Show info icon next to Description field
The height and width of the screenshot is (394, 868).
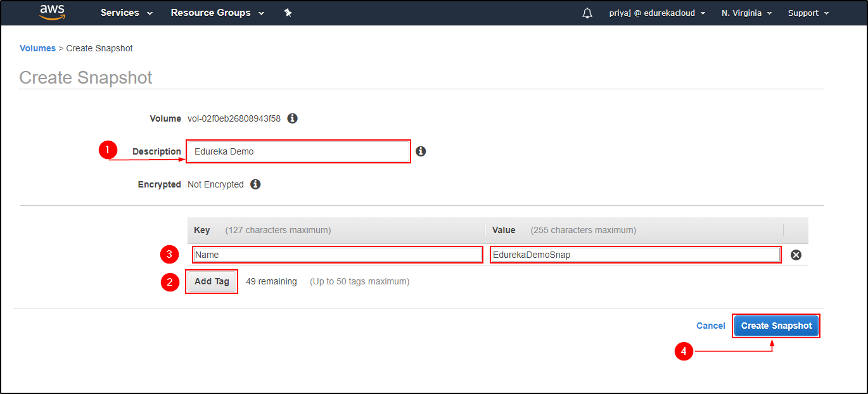[421, 151]
